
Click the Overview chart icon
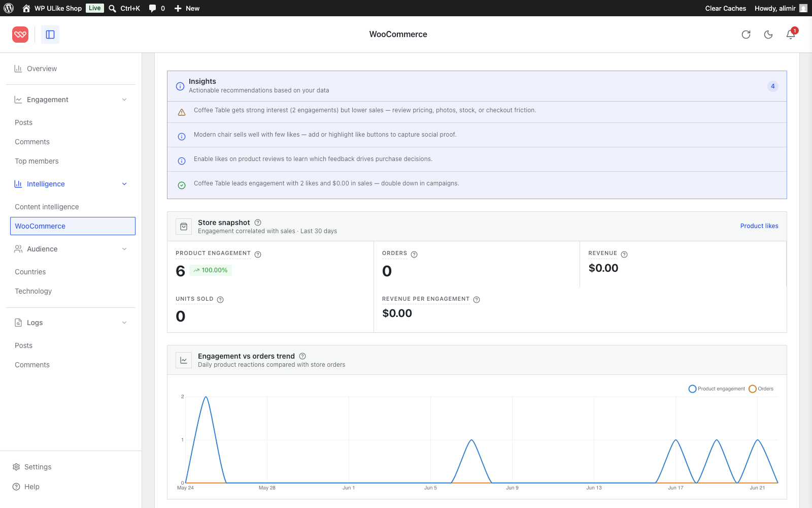click(x=18, y=69)
